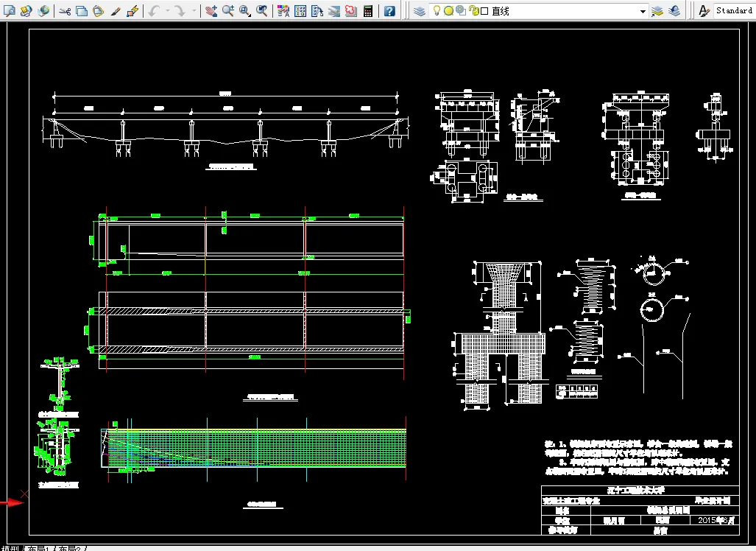Screen dimensions: 756x551
Task: Click the white color swatch of layer 直线
Action: [x=484, y=11]
